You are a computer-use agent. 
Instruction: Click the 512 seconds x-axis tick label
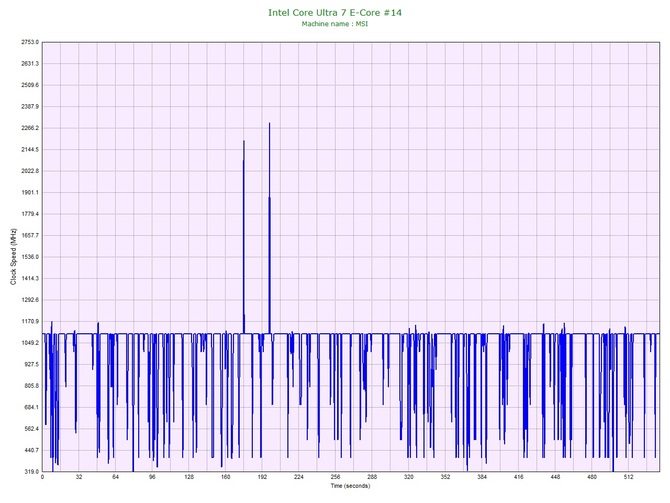628,477
